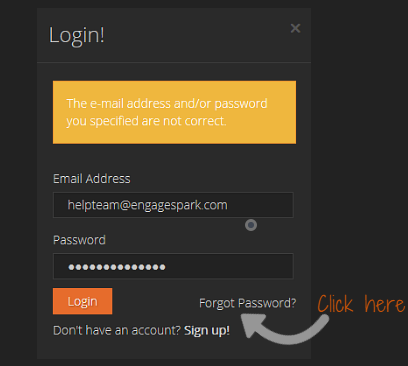Click the masked password dots
408x366 pixels.
coord(117,267)
